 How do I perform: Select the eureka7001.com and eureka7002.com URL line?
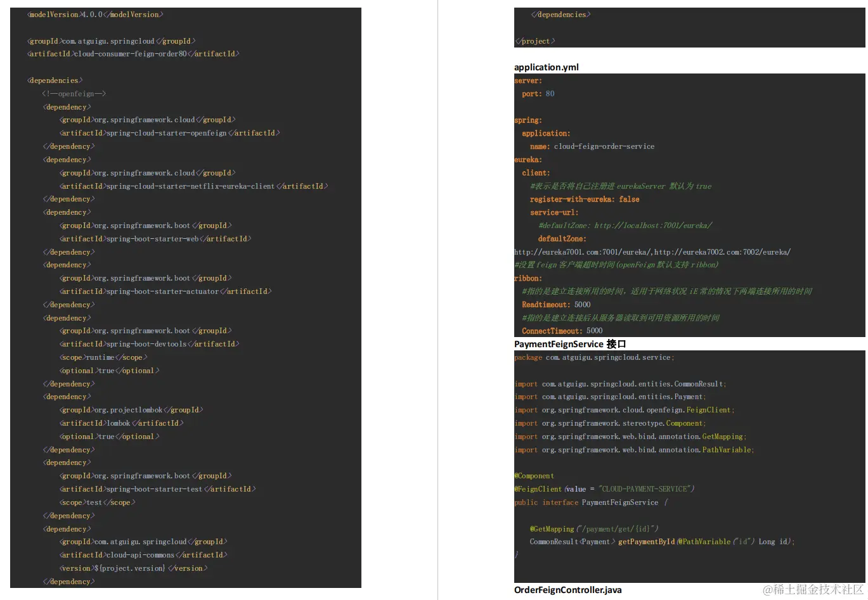652,252
